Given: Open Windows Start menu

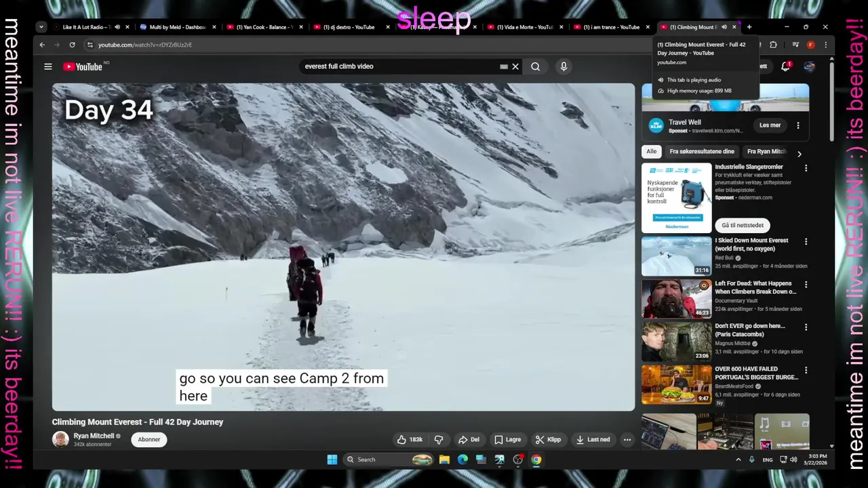Looking at the screenshot, I should pyautogui.click(x=332, y=460).
